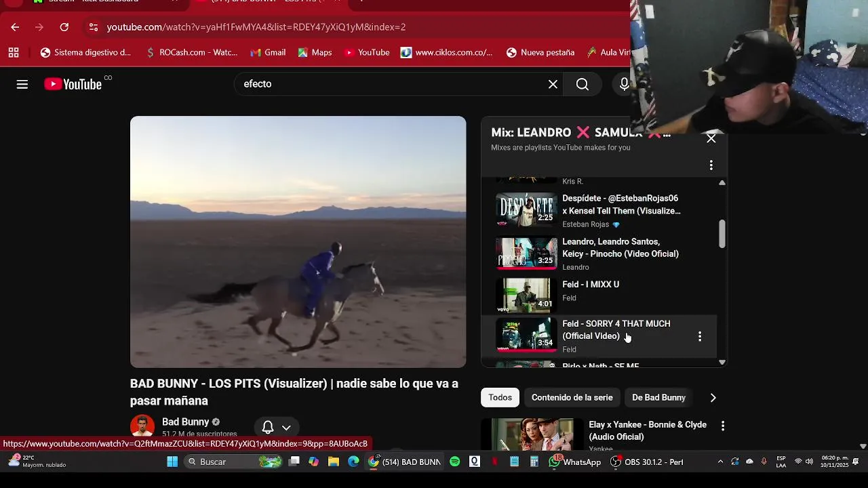Click the playlist scrollbar thumb
Viewport: 868px width, 488px height.
point(722,234)
